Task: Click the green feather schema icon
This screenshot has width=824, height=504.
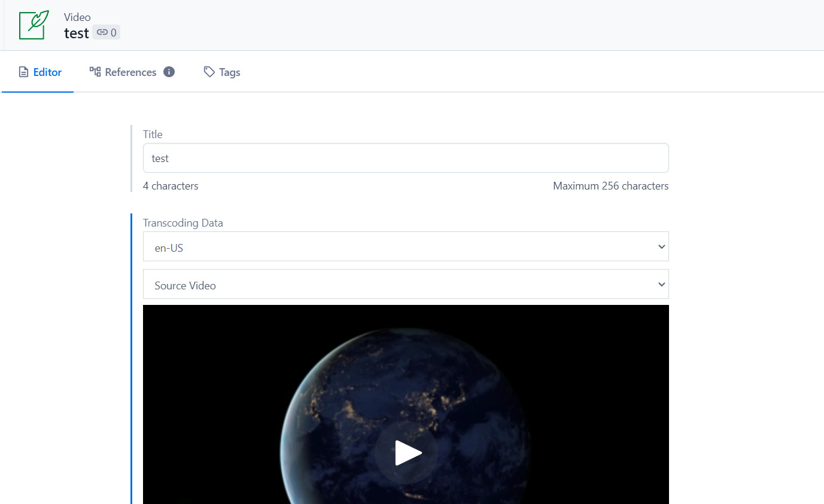Action: pos(34,25)
